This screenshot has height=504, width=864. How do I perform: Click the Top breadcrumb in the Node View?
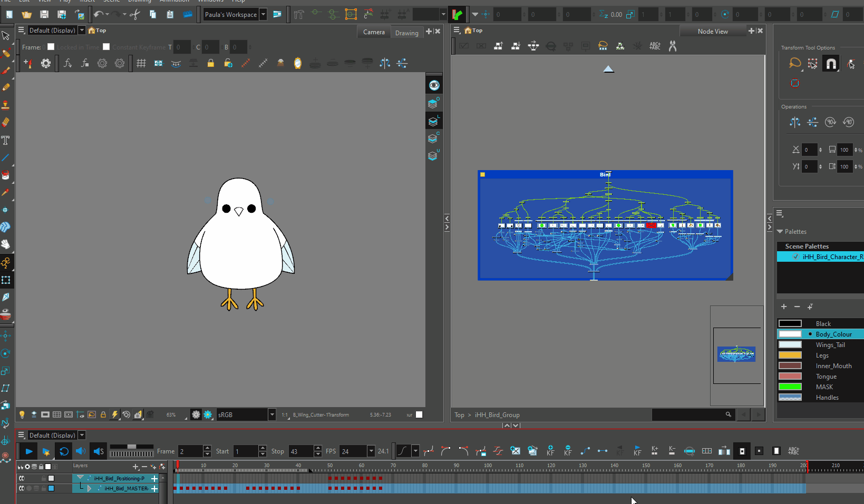click(x=459, y=415)
